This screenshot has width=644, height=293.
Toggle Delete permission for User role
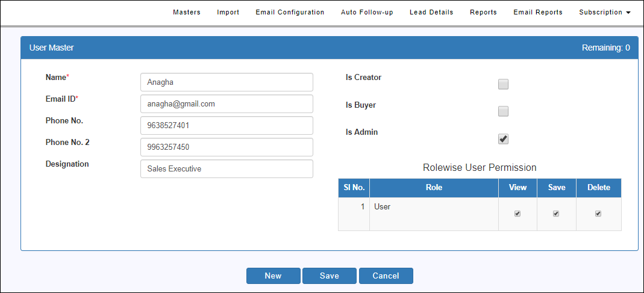(598, 214)
